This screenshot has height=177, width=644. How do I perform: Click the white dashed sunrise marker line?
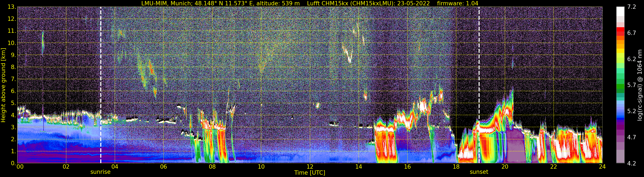pos(101,85)
